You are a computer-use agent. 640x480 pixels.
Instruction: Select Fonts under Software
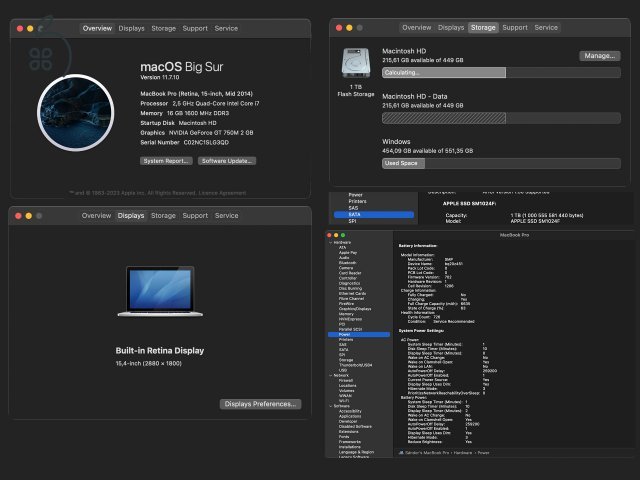point(344,437)
